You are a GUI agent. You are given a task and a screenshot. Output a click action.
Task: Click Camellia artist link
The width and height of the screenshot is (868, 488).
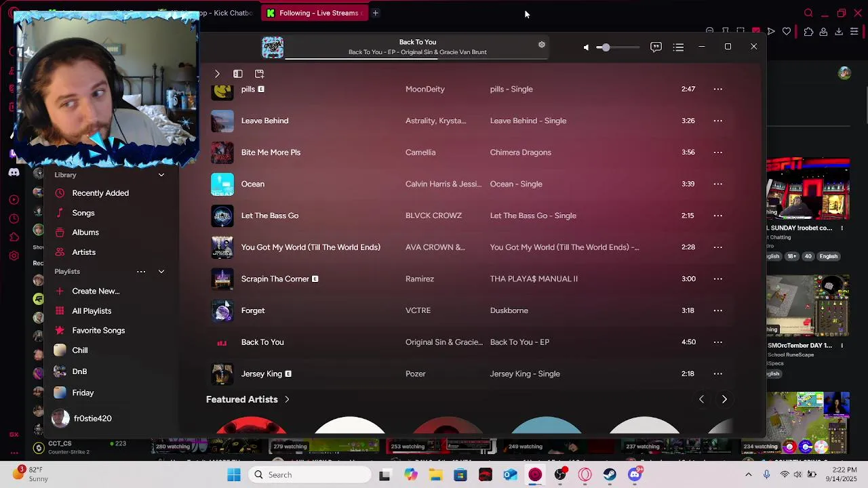pyautogui.click(x=420, y=152)
